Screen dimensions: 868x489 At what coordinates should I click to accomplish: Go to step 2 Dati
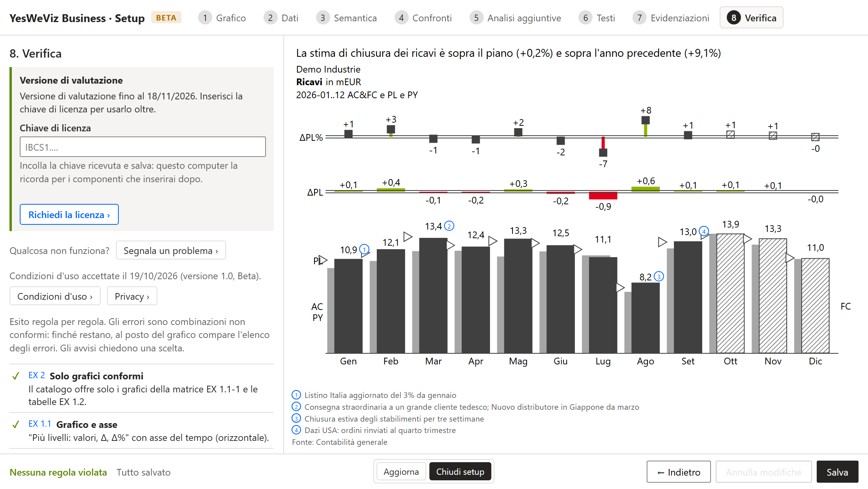[281, 18]
